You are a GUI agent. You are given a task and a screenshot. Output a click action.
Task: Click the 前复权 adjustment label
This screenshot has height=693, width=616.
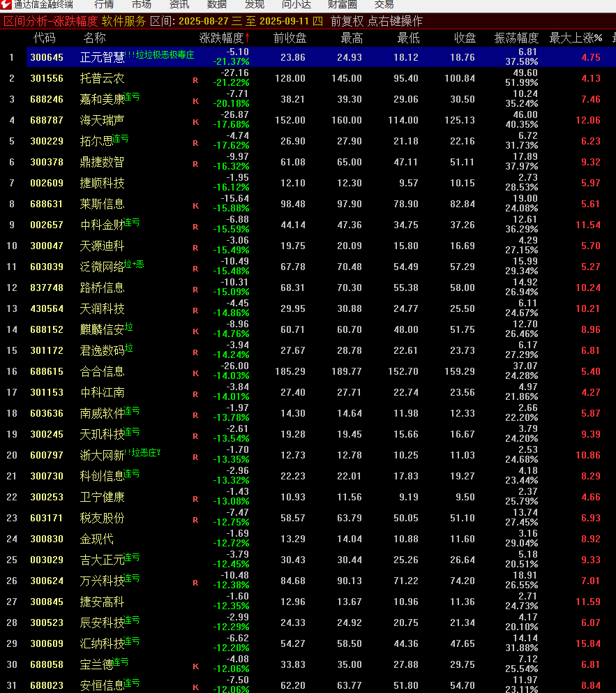coord(347,21)
